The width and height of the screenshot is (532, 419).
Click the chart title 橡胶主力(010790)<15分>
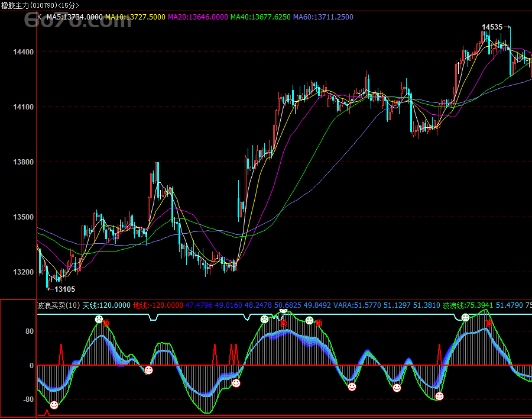[40, 5]
